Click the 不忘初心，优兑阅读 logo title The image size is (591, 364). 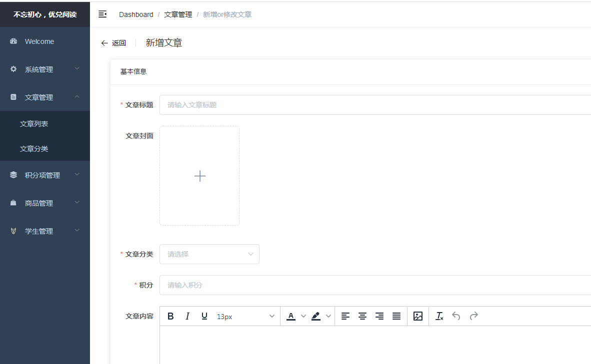45,14
